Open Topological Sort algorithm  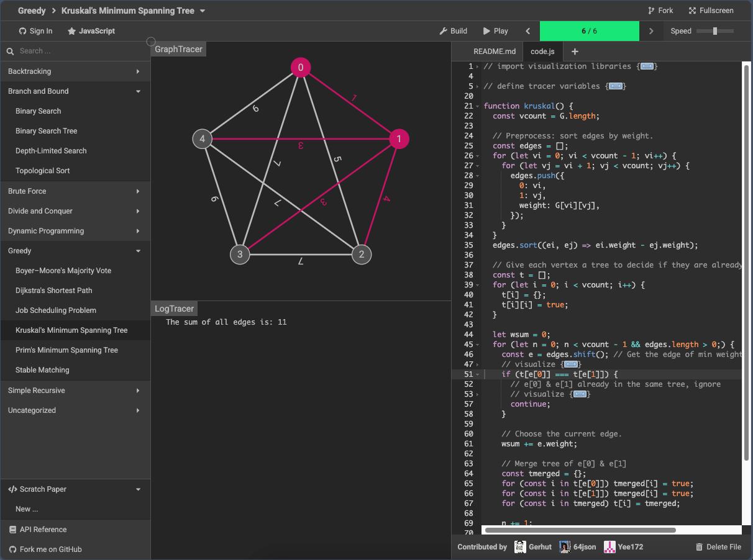pyautogui.click(x=75, y=171)
